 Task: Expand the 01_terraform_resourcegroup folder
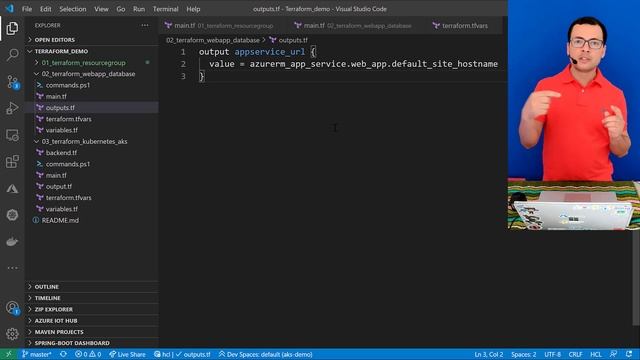[x=84, y=62]
